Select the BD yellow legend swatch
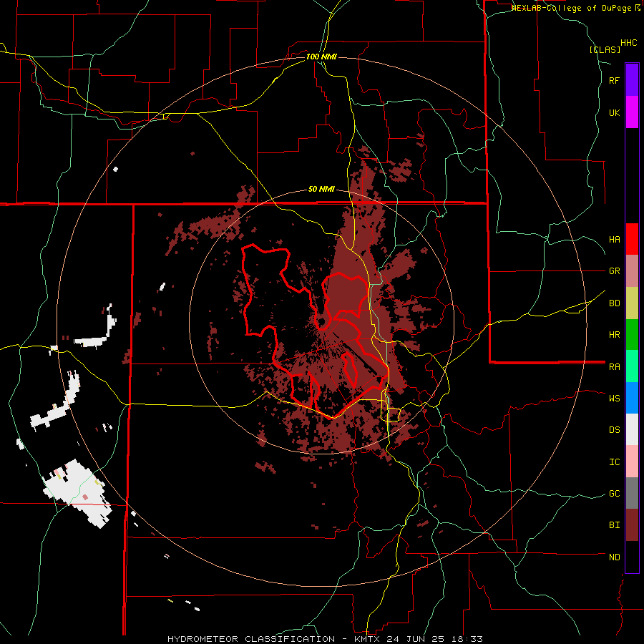This screenshot has height=644, width=644. (632, 303)
